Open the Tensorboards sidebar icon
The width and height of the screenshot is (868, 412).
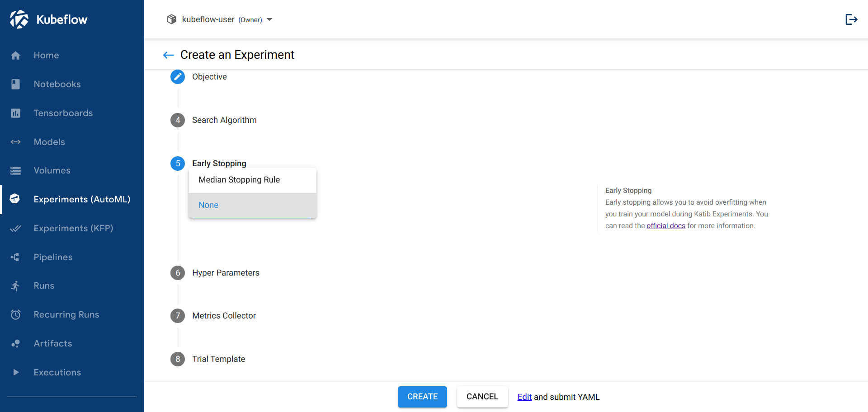pyautogui.click(x=16, y=113)
